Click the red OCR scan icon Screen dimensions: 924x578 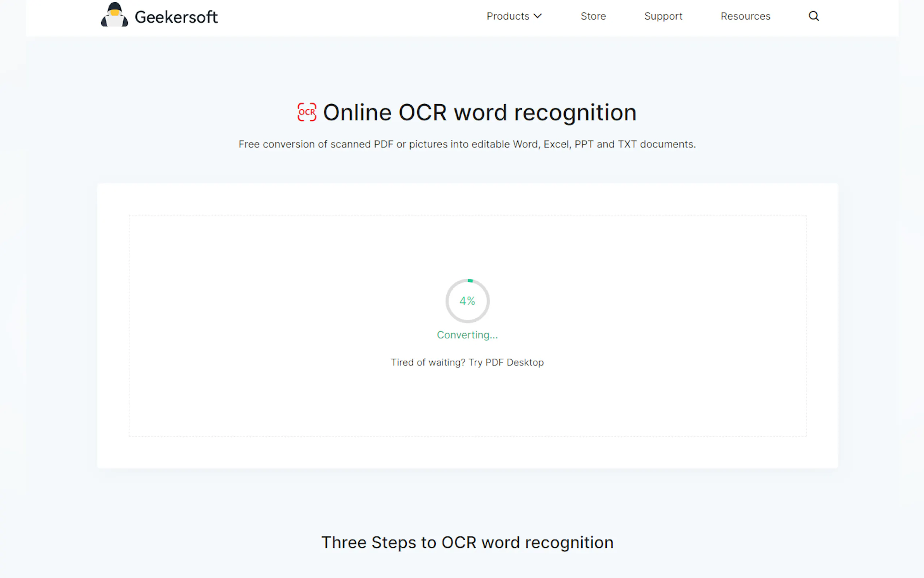pos(307,112)
